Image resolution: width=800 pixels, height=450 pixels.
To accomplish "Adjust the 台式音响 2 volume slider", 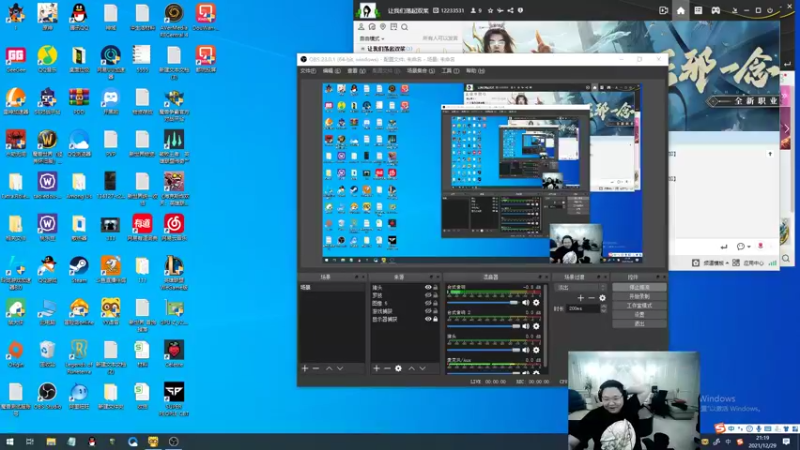I will click(484, 326).
